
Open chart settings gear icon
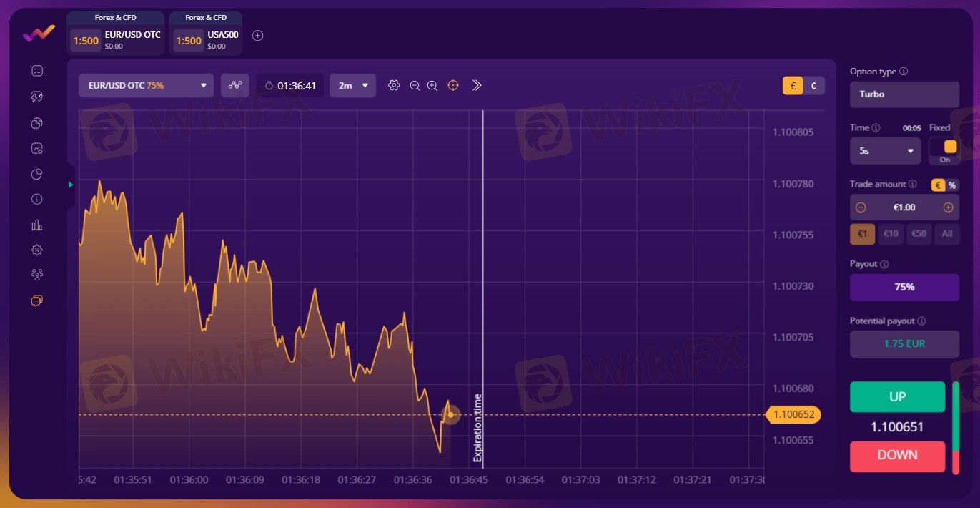coord(394,85)
